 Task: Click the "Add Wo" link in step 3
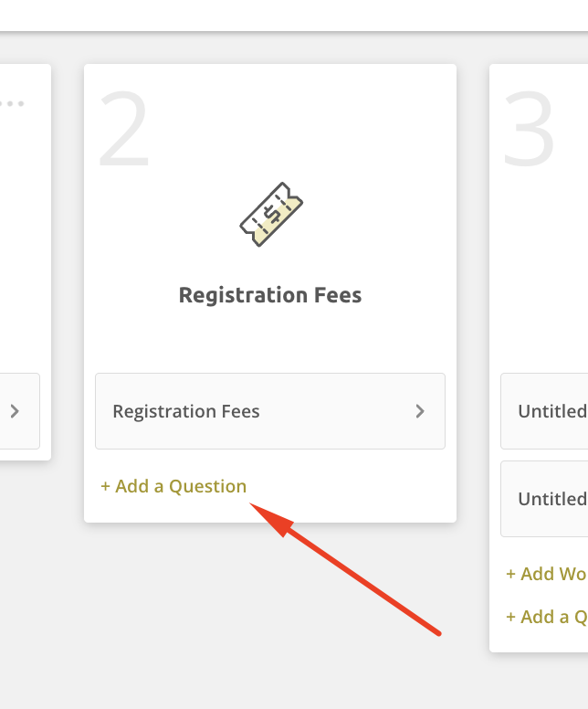tap(546, 574)
